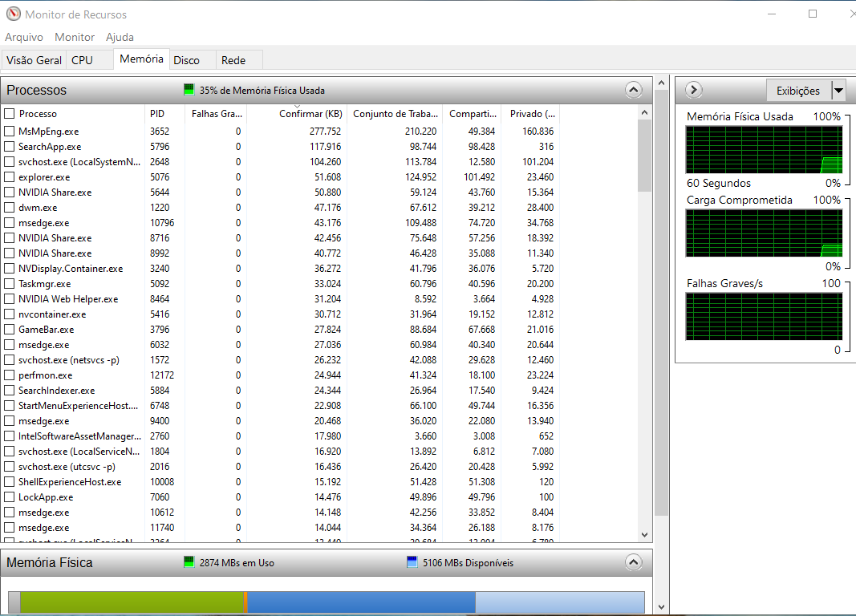Check the nvcontainer.exe process checkbox
Viewport: 856px width, 616px height.
(10, 314)
